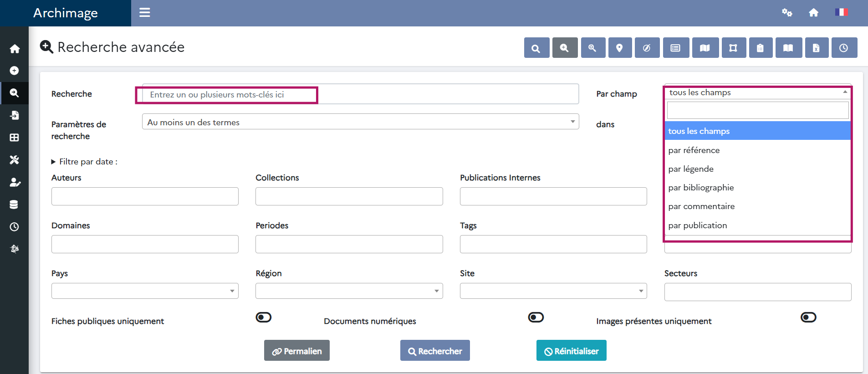Select par publication option
This screenshot has width=868, height=374.
(x=758, y=225)
